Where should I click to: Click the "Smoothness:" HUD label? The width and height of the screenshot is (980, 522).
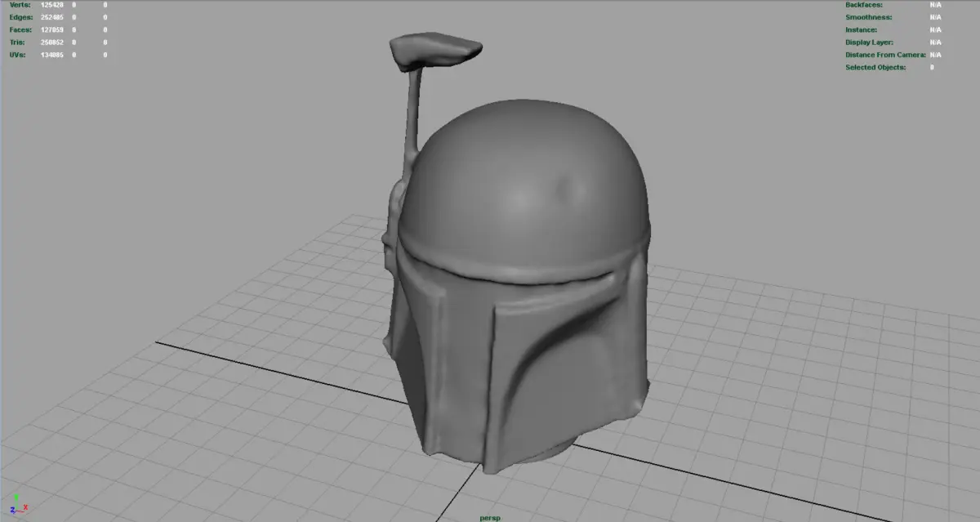868,17
